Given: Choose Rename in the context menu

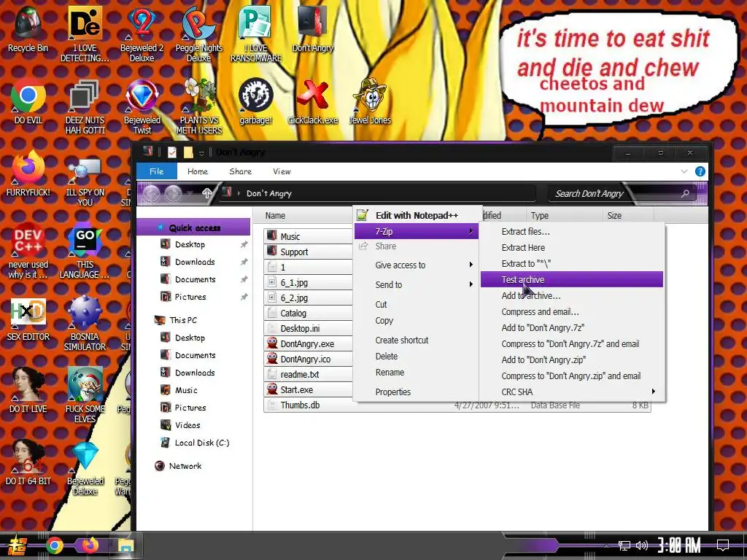Looking at the screenshot, I should click(417, 373).
